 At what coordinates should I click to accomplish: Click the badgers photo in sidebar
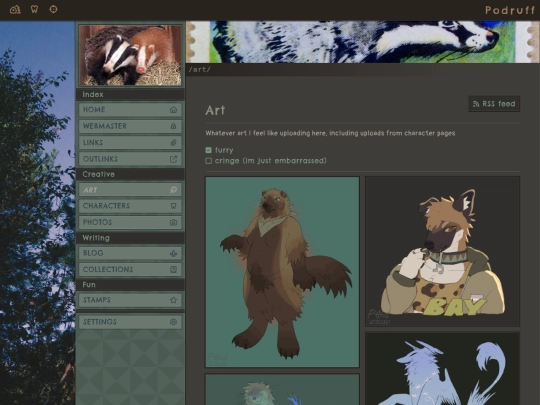tap(130, 55)
